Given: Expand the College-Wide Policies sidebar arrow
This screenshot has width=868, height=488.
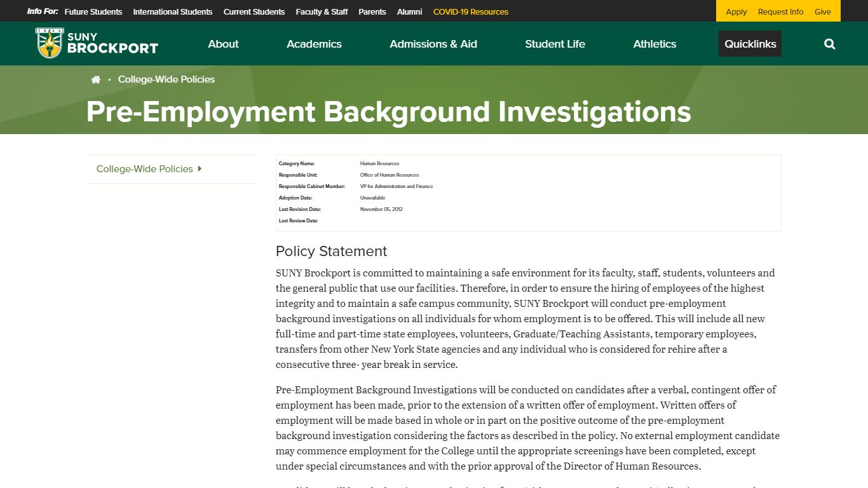Looking at the screenshot, I should 200,168.
